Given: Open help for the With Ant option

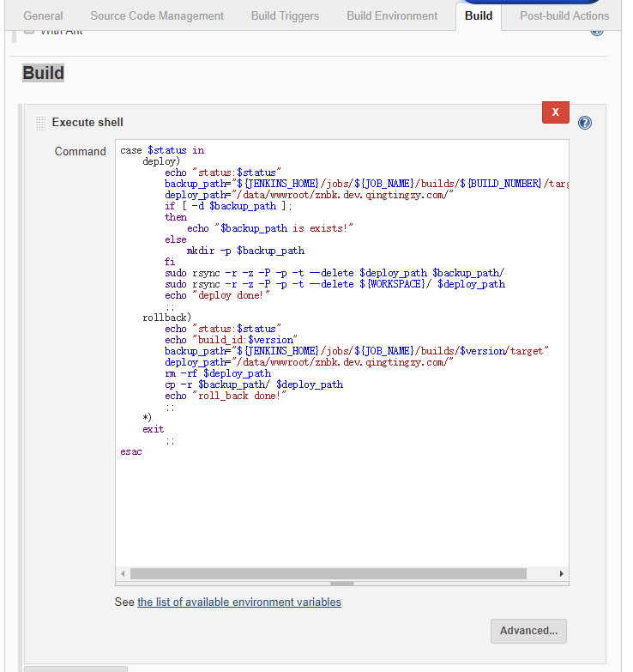Looking at the screenshot, I should coord(597,31).
